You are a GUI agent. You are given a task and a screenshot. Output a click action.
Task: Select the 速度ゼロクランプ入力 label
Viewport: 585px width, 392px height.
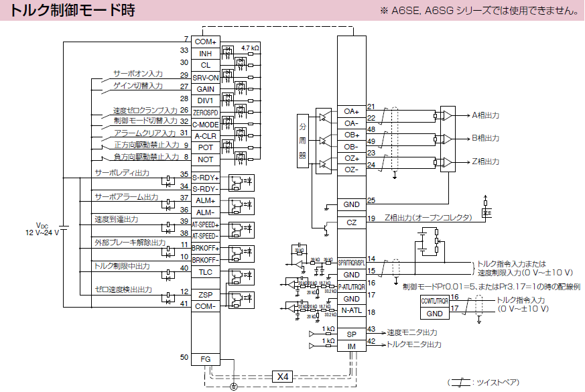point(145,111)
